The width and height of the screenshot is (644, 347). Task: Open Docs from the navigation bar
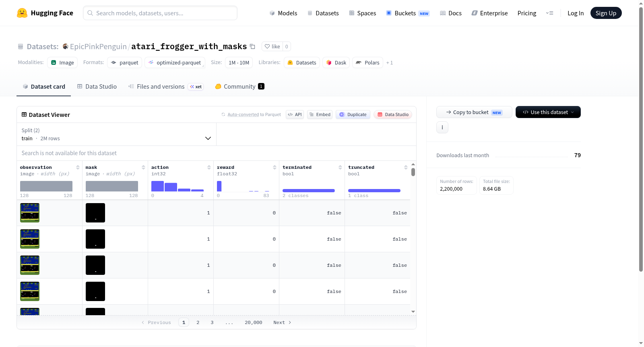451,13
